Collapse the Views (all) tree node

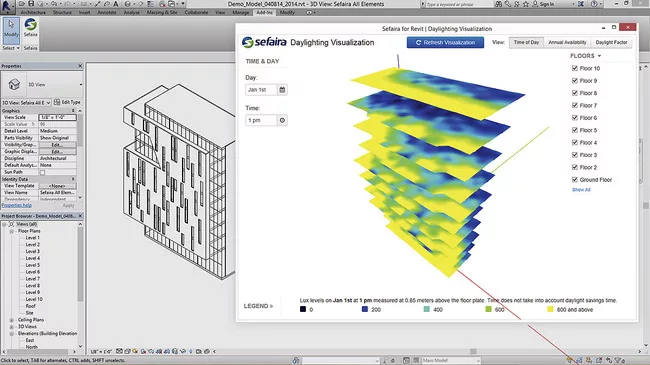(4, 224)
